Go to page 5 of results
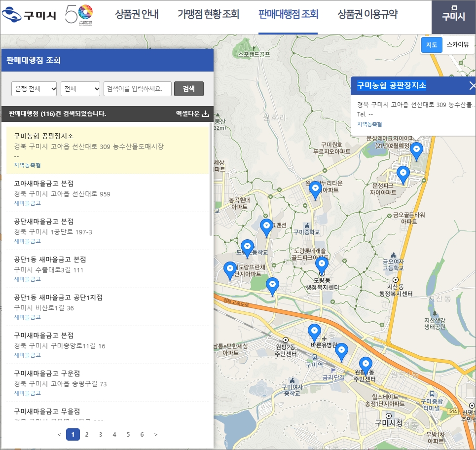The height and width of the screenshot is (450, 476). 128,435
